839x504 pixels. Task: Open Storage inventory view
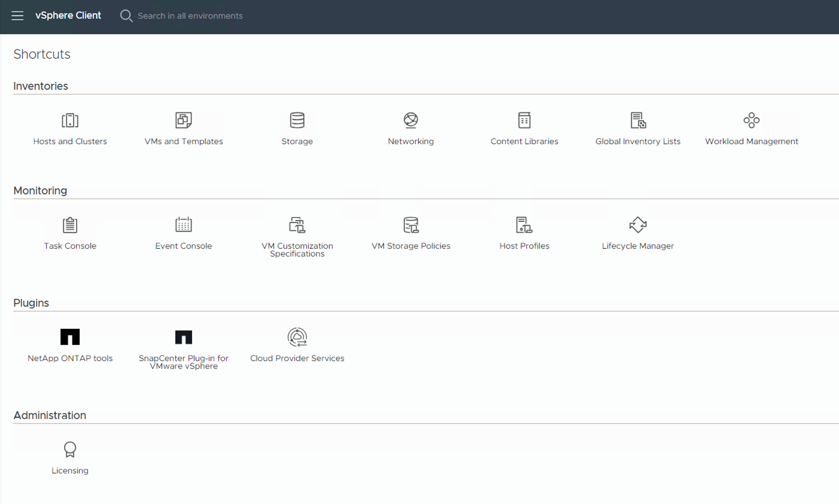coord(297,128)
